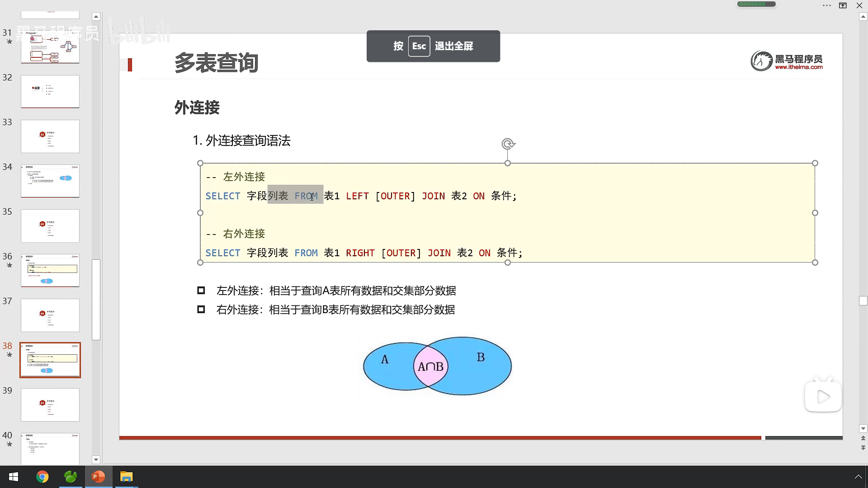Open Google Chrome from the taskbar
This screenshot has height=488, width=868.
42,477
